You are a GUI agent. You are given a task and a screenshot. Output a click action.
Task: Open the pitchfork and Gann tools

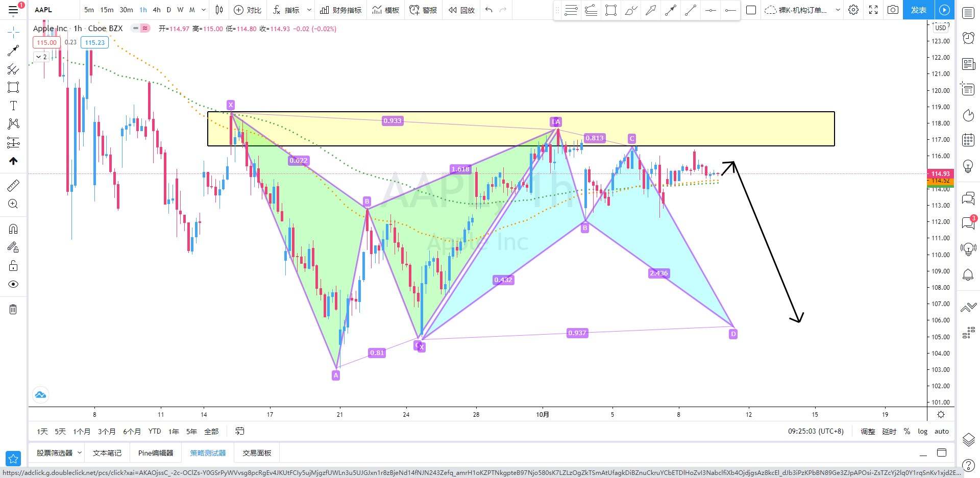pos(13,69)
